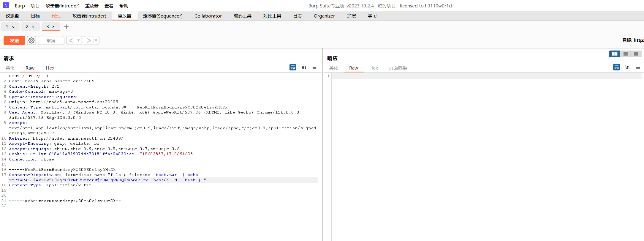Image resolution: width=644 pixels, height=241 pixels.
Task: Select 美化 view in response panel
Action: coord(334,68)
